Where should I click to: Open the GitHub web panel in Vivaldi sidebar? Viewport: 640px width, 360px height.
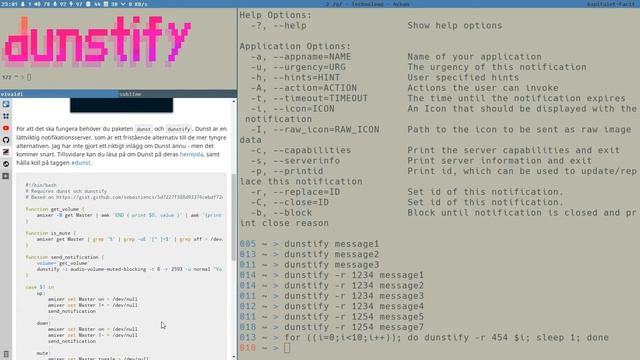(6, 140)
